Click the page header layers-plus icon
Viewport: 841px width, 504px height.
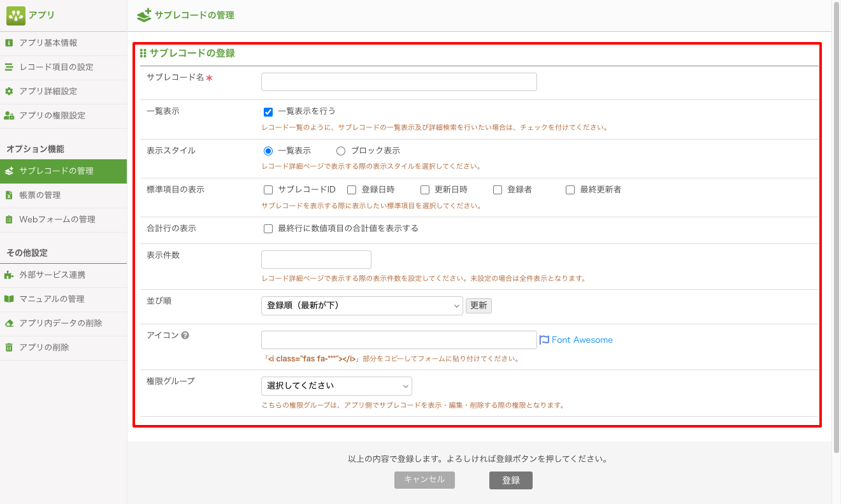[x=145, y=15]
